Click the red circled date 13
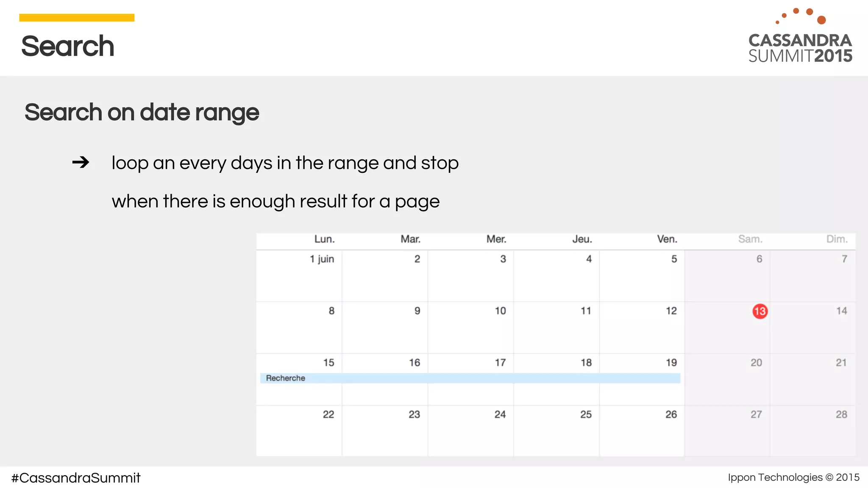Image resolution: width=868 pixels, height=488 pixels. tap(759, 311)
